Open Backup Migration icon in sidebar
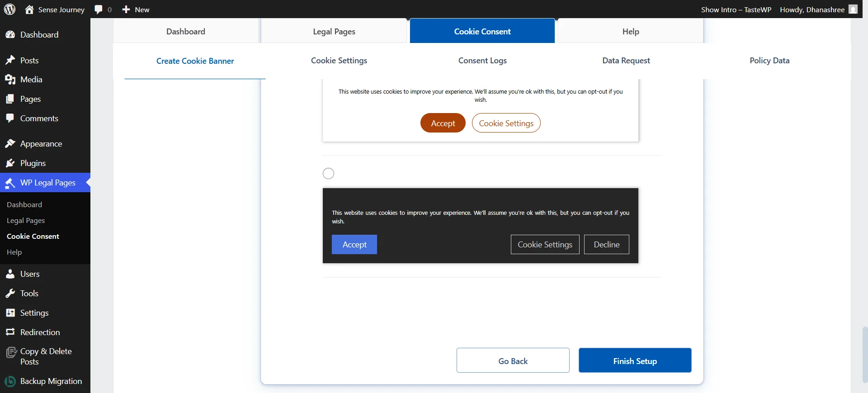The image size is (868, 393). tap(10, 381)
